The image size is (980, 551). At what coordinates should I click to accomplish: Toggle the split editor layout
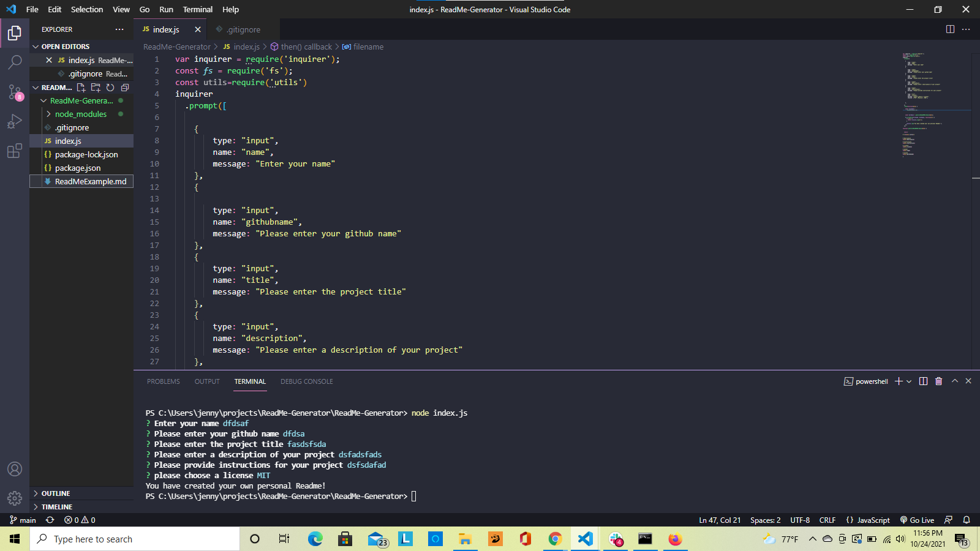pyautogui.click(x=950, y=29)
